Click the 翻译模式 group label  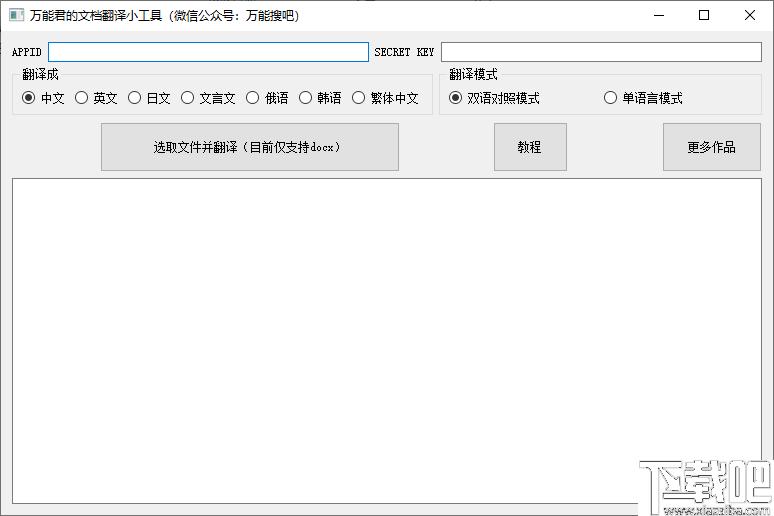(x=473, y=75)
